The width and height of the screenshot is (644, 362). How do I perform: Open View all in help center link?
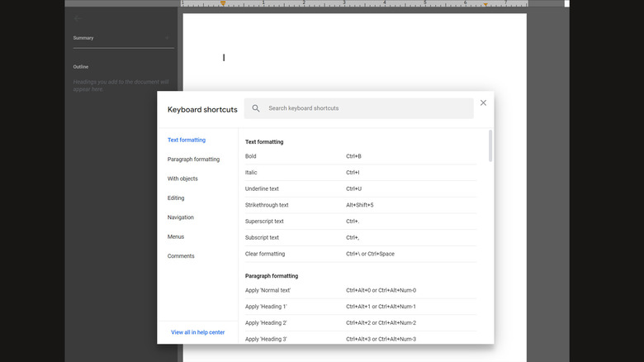pos(197,332)
